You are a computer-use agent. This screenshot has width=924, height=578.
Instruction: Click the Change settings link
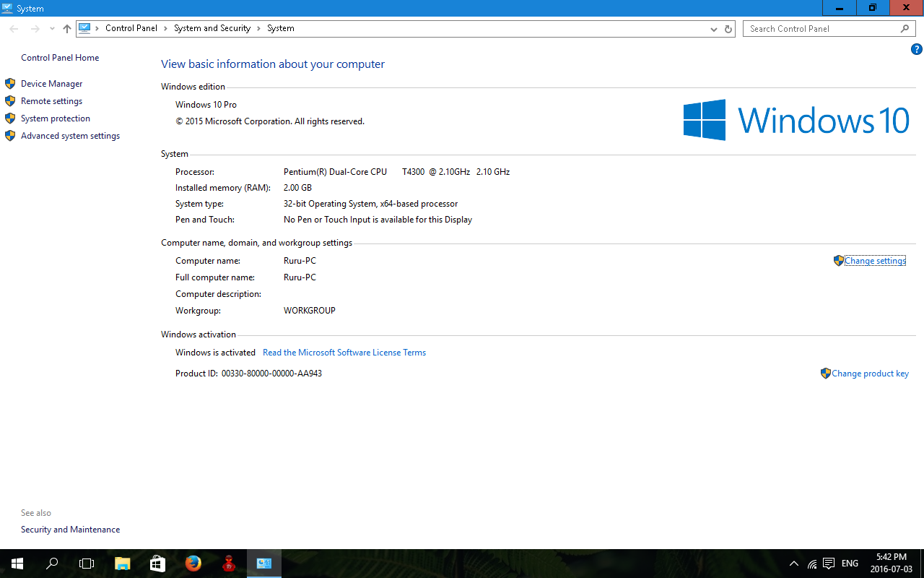pyautogui.click(x=874, y=261)
